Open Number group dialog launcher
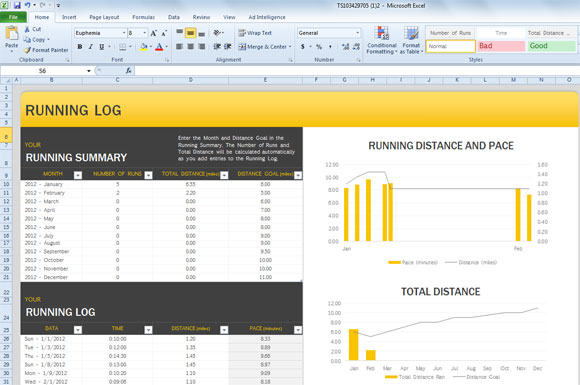The height and width of the screenshot is (385, 580). (358, 60)
